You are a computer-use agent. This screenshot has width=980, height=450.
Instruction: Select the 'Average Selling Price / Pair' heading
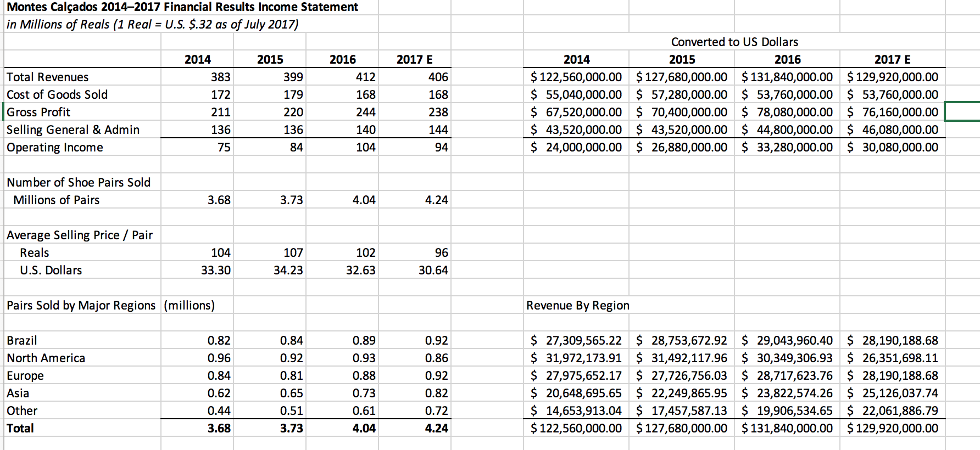coord(80,235)
